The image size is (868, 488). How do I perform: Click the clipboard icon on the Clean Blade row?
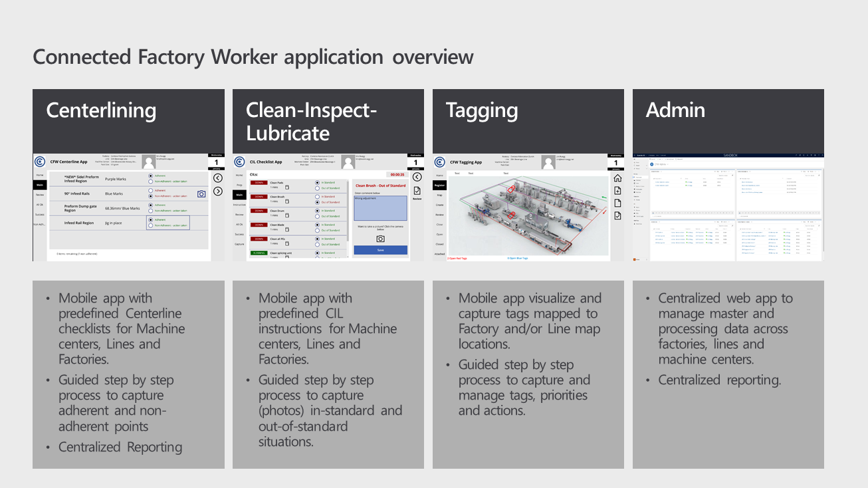287,229
